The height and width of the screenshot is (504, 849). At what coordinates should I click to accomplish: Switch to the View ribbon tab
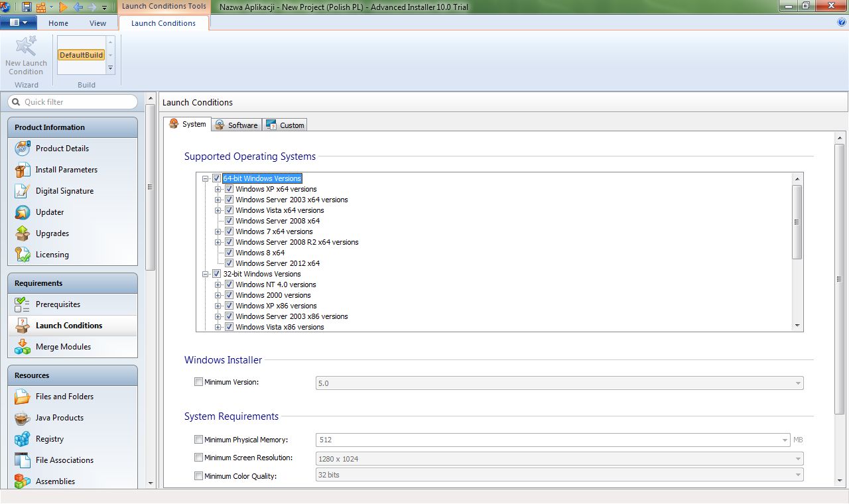coord(98,23)
